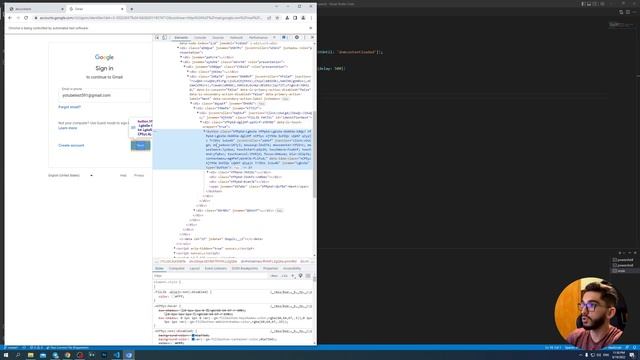This screenshot has height=360, width=640.
Task: Open the Accessibility subpanel tab
Action: [292, 269]
